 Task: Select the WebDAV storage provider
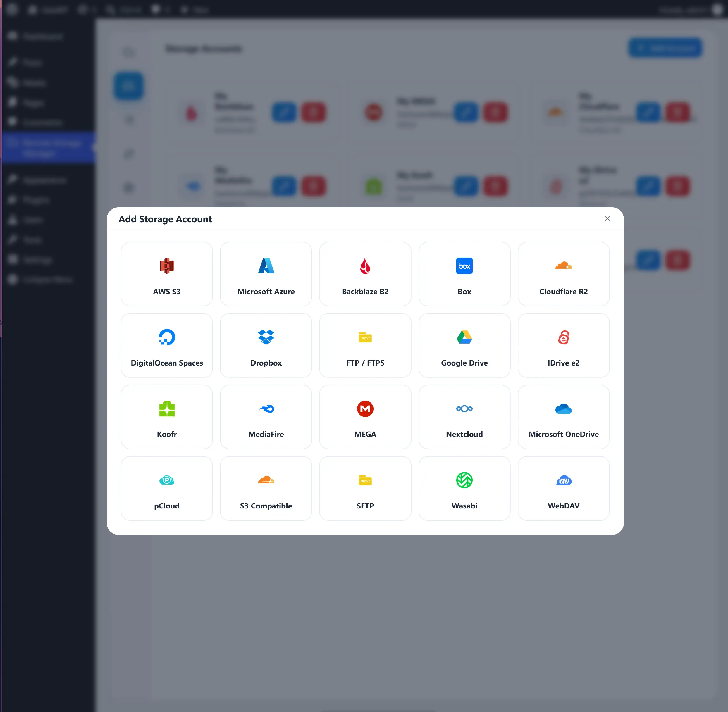tap(563, 488)
